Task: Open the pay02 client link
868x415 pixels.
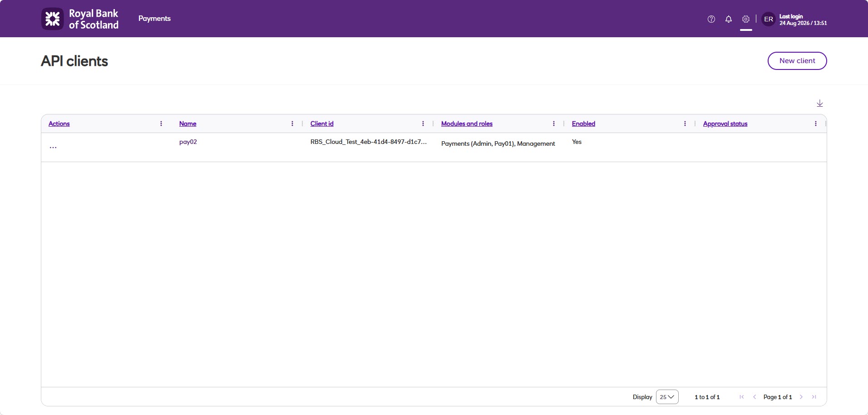Action: coord(188,142)
